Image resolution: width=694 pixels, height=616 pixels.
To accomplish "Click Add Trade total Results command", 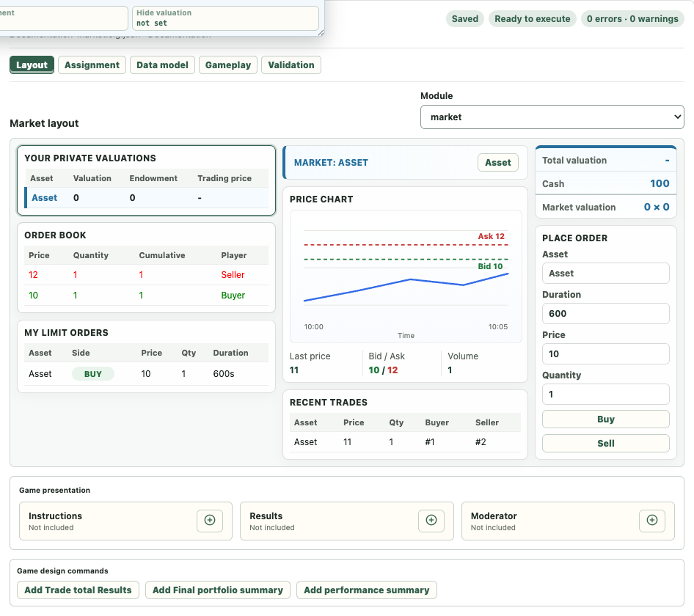I will [x=78, y=590].
